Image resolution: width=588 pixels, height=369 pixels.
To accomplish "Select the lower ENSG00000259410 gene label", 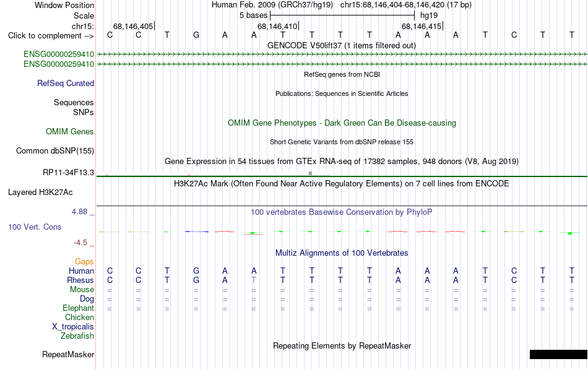I will tap(59, 64).
